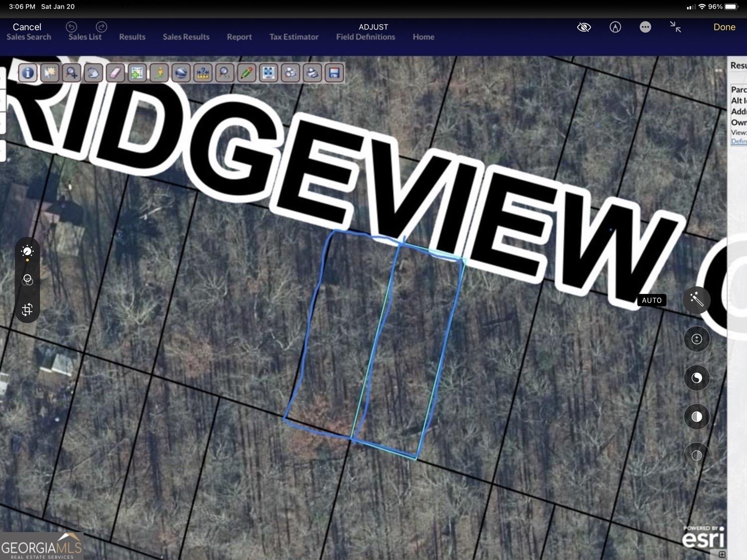This screenshot has height=560, width=747.
Task: Cancel the photo adjustment
Action: [27, 27]
